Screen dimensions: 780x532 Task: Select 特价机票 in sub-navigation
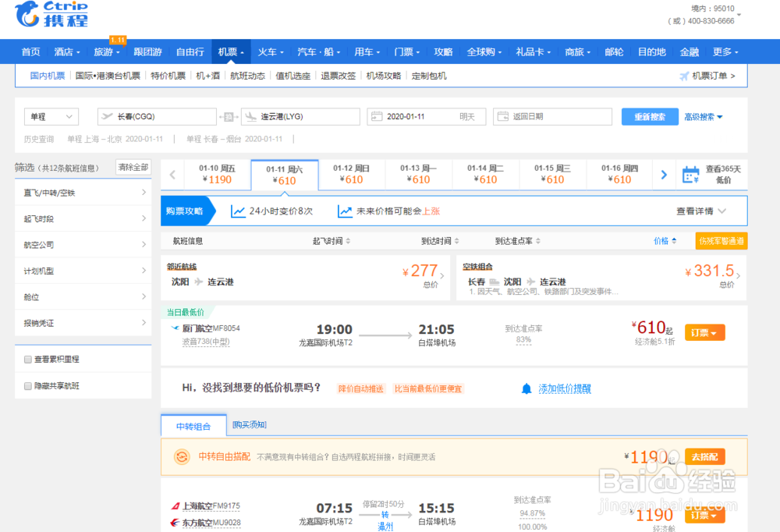coord(168,76)
